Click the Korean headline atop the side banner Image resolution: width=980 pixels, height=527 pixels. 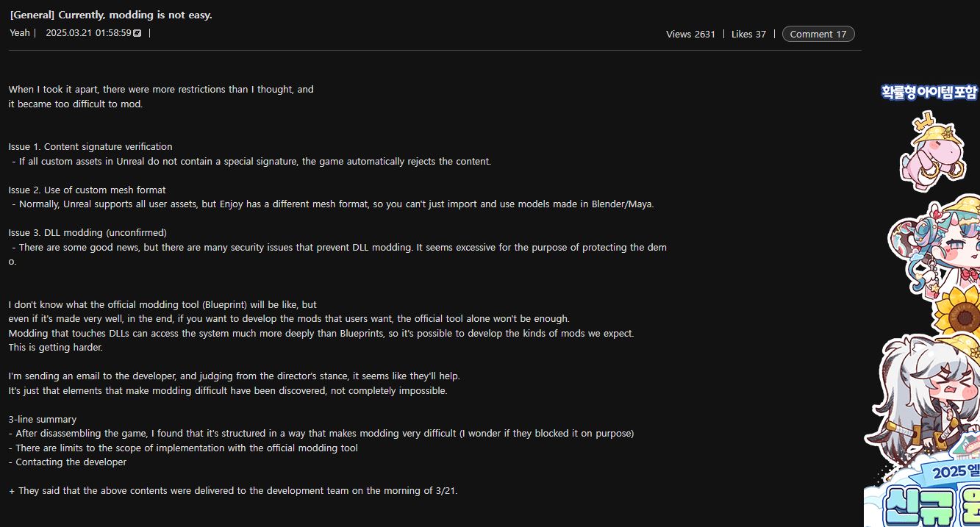(x=929, y=92)
